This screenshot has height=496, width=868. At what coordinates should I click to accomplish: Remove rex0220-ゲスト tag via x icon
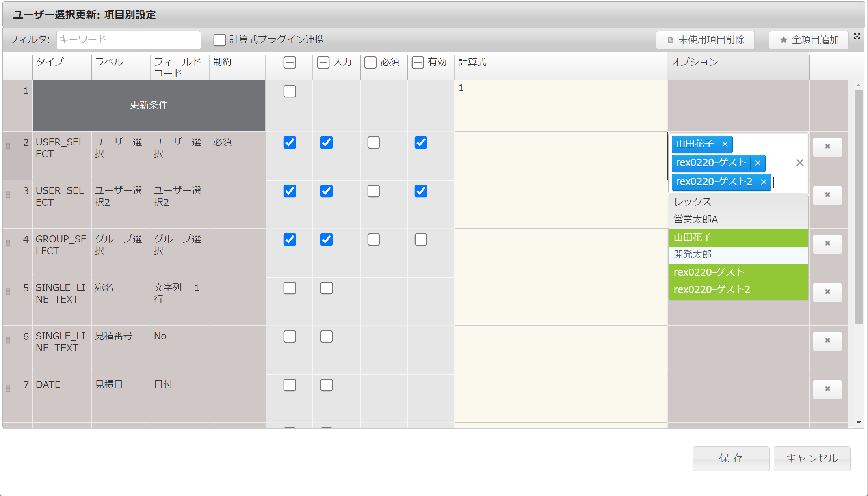tap(757, 163)
